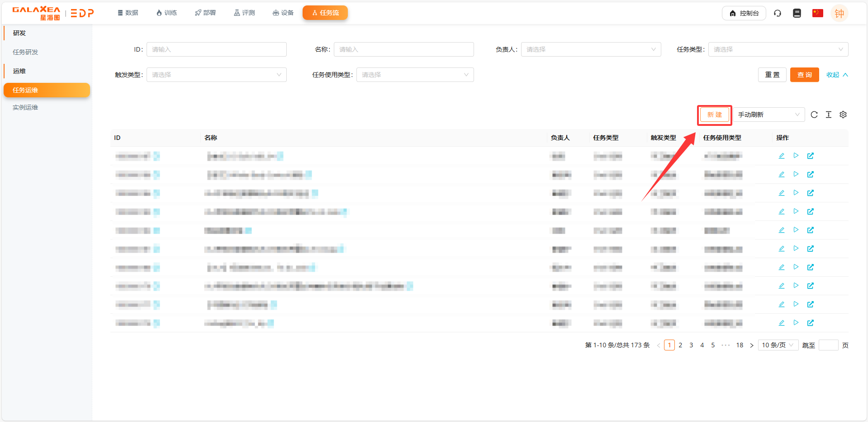Run the task in the second row
This screenshot has height=422, width=868.
coord(796,174)
